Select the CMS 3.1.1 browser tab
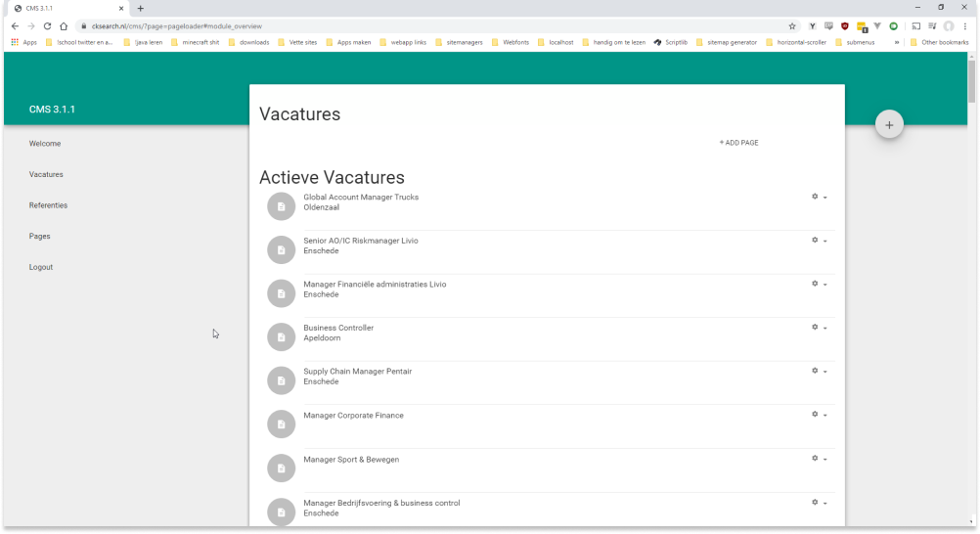Image resolution: width=980 pixels, height=534 pixels. click(x=68, y=9)
